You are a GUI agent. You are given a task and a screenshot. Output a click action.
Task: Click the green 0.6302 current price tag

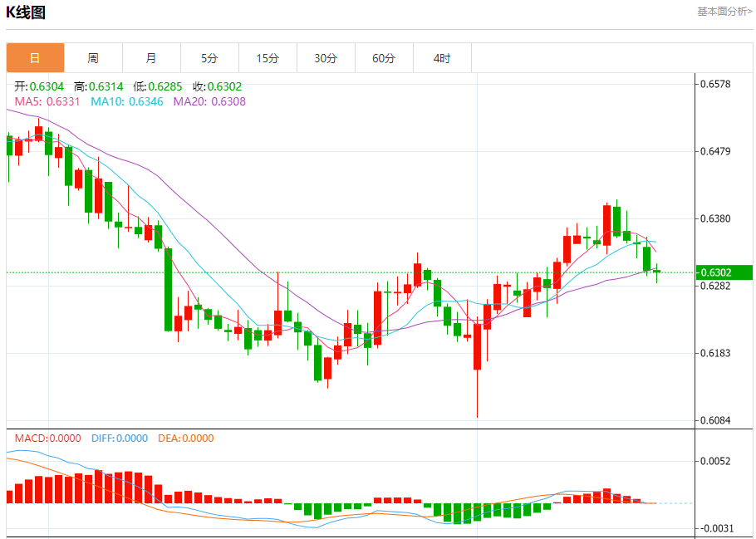point(724,272)
